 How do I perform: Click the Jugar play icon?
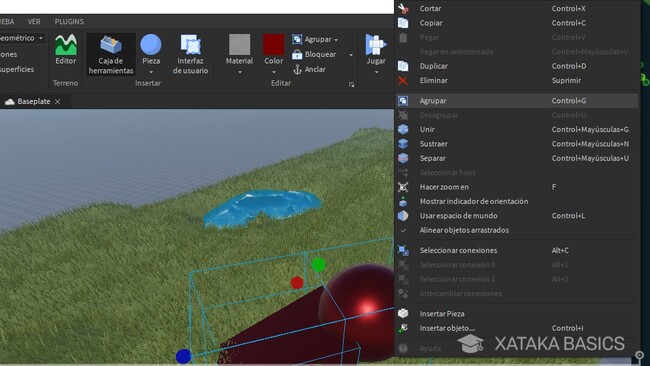click(x=376, y=45)
